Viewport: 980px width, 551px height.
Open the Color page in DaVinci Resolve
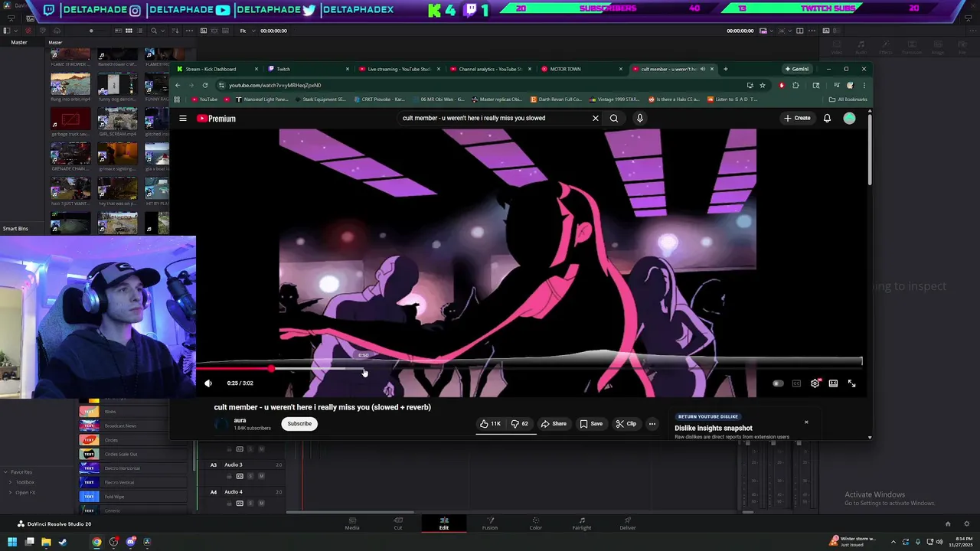[x=536, y=523]
